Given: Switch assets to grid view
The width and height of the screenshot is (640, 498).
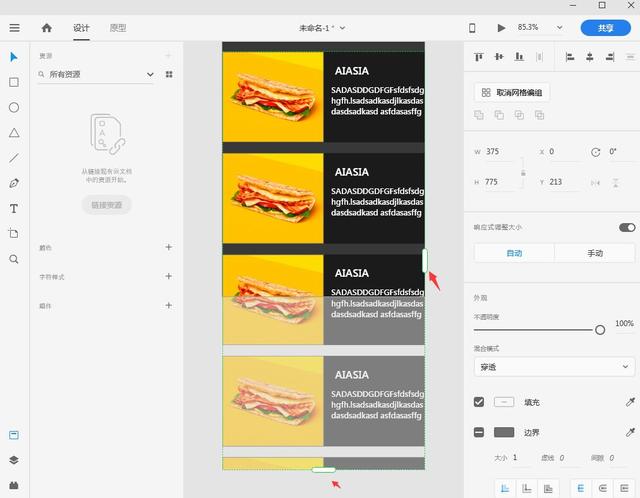Looking at the screenshot, I should [169, 74].
